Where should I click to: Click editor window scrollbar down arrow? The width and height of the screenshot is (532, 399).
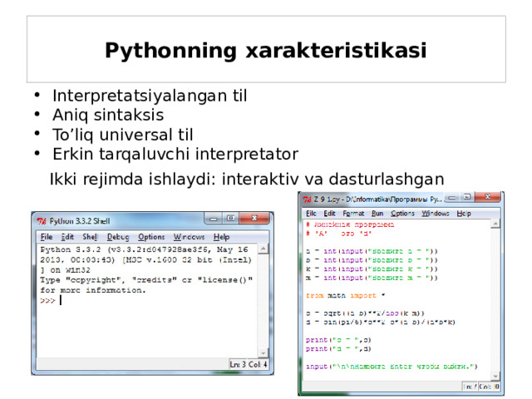495,376
